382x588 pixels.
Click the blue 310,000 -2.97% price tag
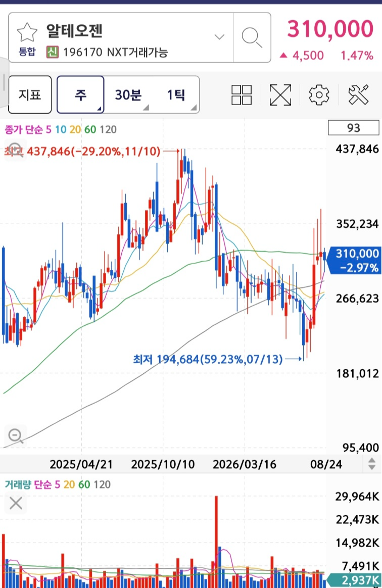tap(354, 260)
